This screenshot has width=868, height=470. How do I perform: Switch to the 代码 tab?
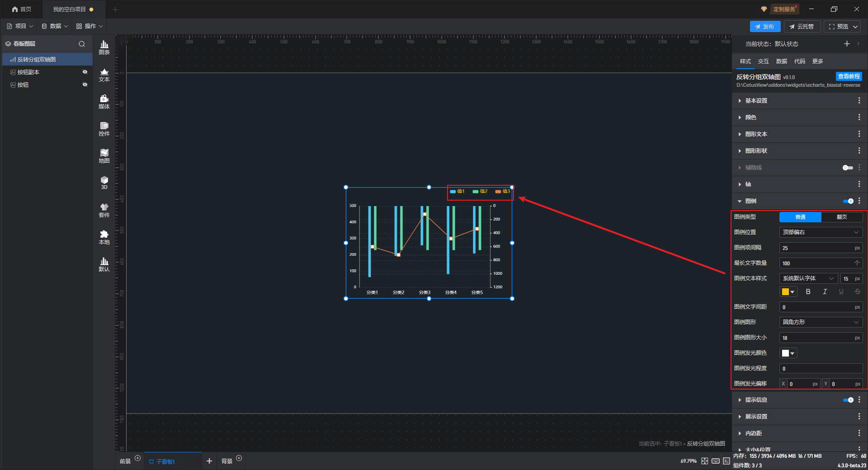tap(800, 61)
